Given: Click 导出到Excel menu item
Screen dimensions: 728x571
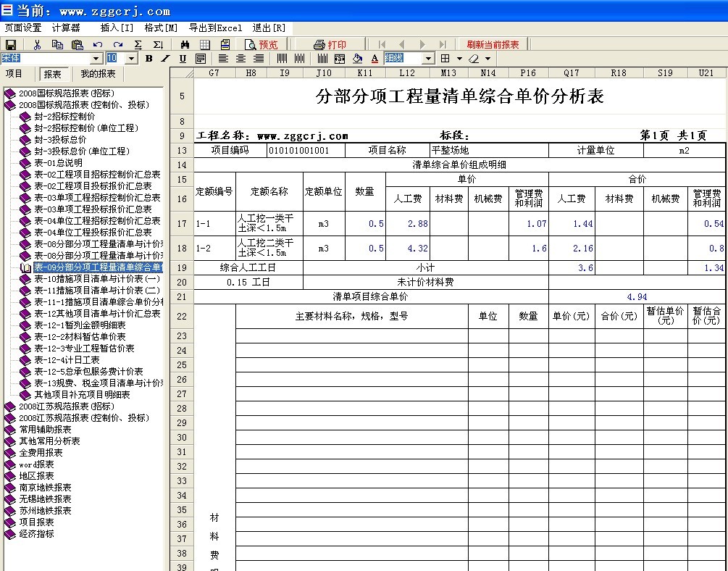Looking at the screenshot, I should [215, 28].
